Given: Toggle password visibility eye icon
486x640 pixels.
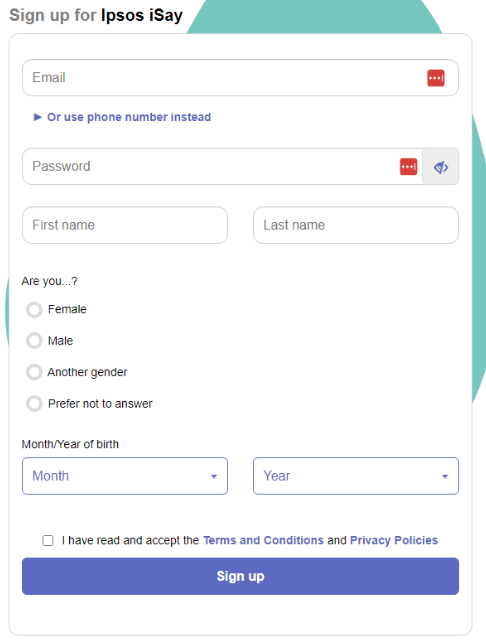Looking at the screenshot, I should point(441,167).
